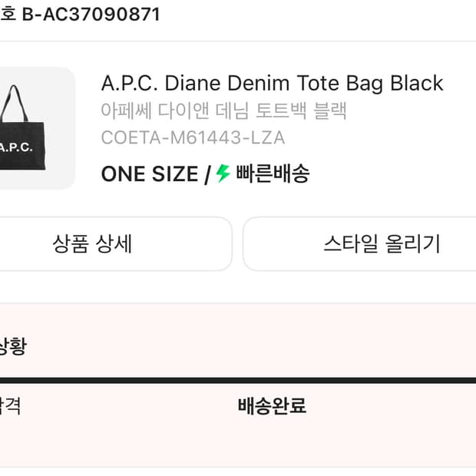Open the A.P.C. tote bag thumbnail
476x476 pixels.
pyautogui.click(x=35, y=128)
